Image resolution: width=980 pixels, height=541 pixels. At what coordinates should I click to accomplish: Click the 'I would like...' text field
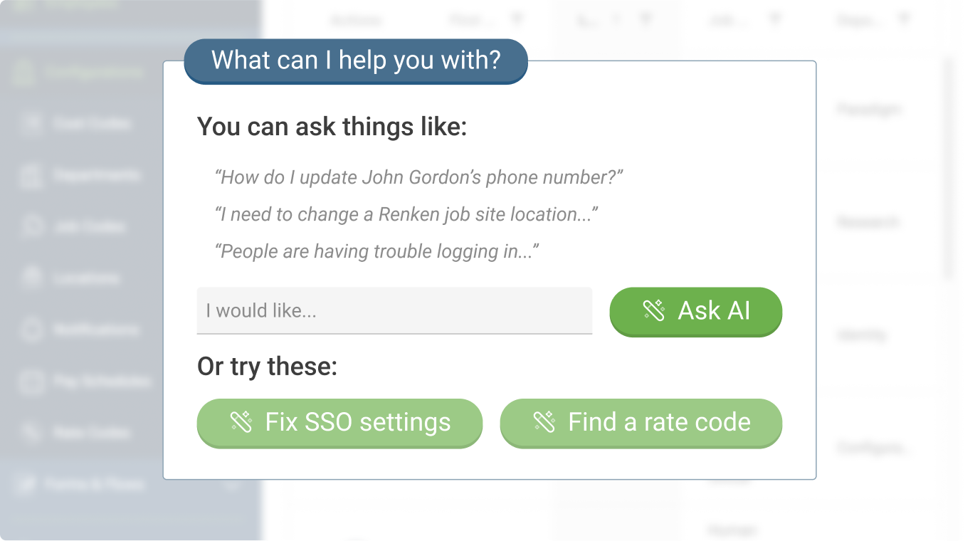(394, 310)
